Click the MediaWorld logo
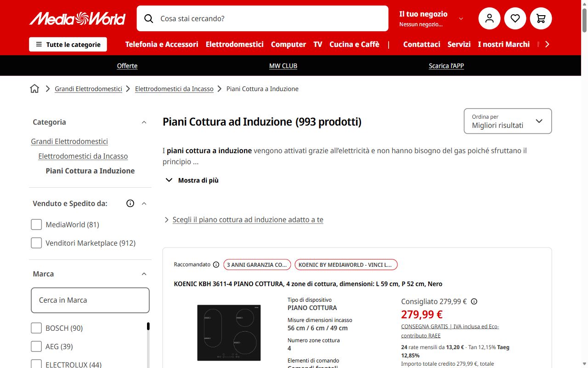The height and width of the screenshot is (368, 588). click(x=77, y=18)
